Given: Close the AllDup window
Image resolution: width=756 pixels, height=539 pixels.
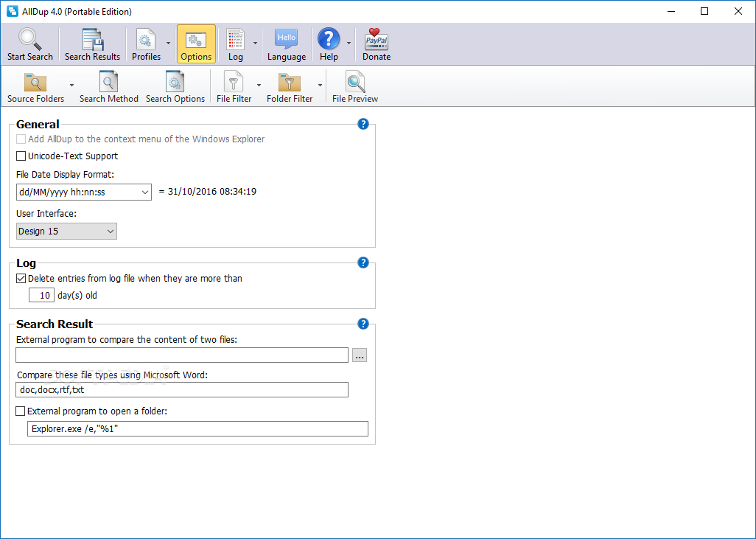Looking at the screenshot, I should [738, 11].
